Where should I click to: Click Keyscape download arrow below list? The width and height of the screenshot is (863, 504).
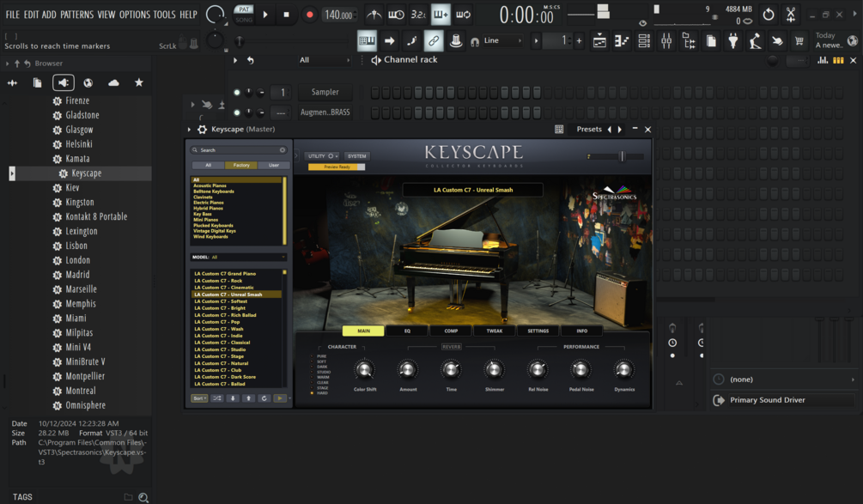233,398
